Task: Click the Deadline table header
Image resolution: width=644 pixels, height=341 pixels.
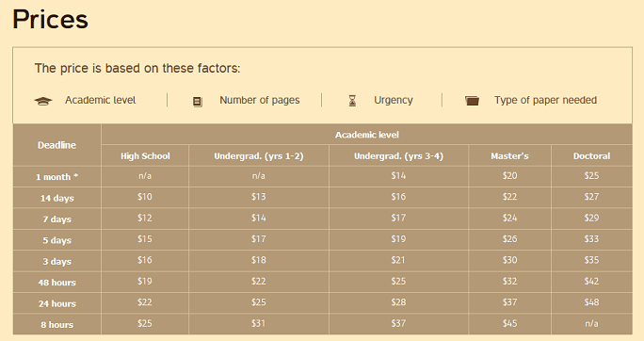Action: point(56,145)
